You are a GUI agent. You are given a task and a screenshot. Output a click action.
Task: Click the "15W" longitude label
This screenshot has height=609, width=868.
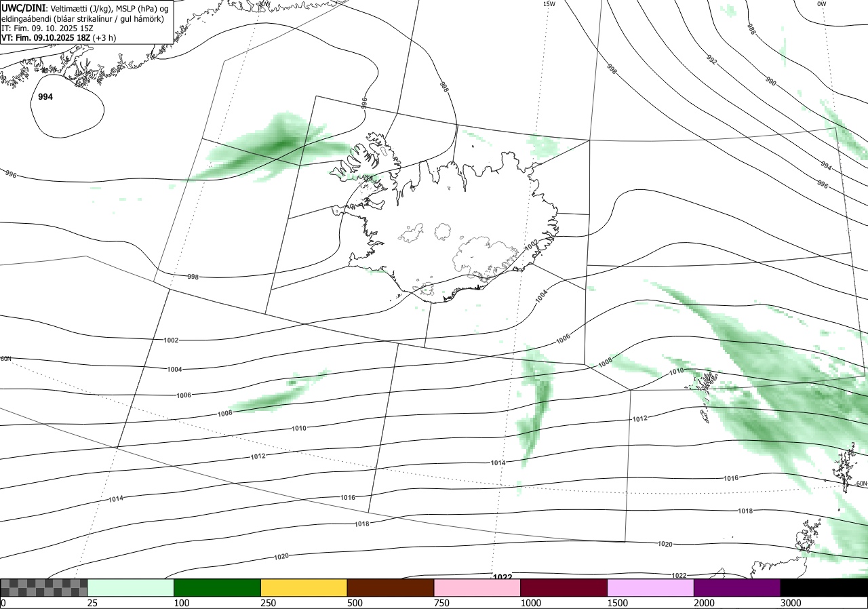[549, 4]
